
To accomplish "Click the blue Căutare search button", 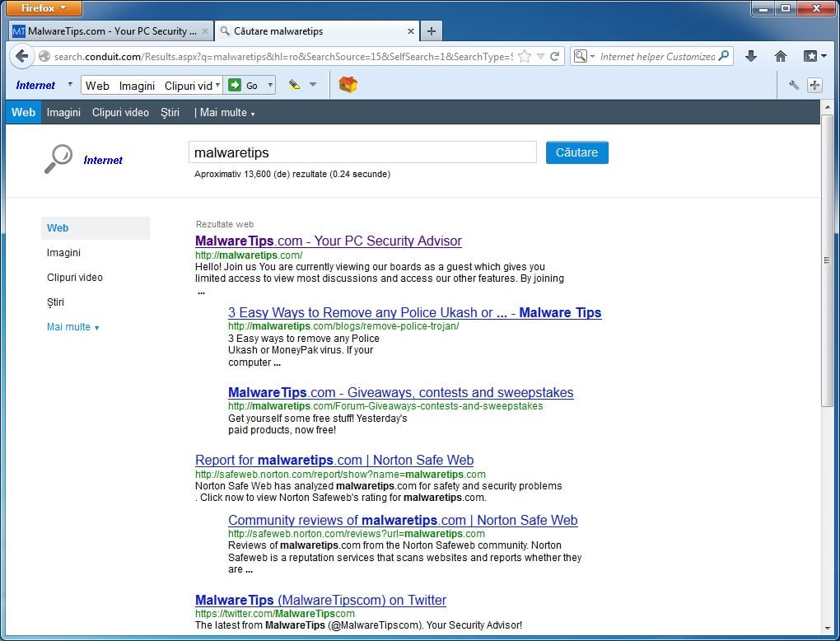I will click(577, 152).
